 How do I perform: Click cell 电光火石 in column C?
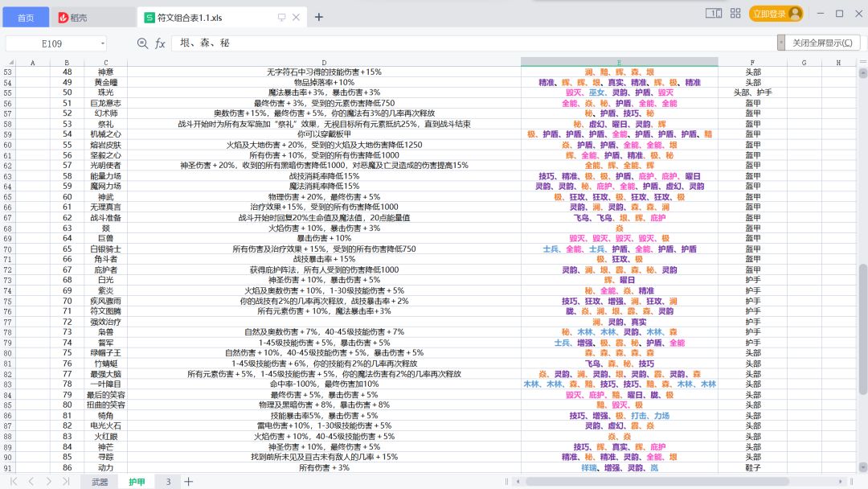pyautogui.click(x=106, y=426)
